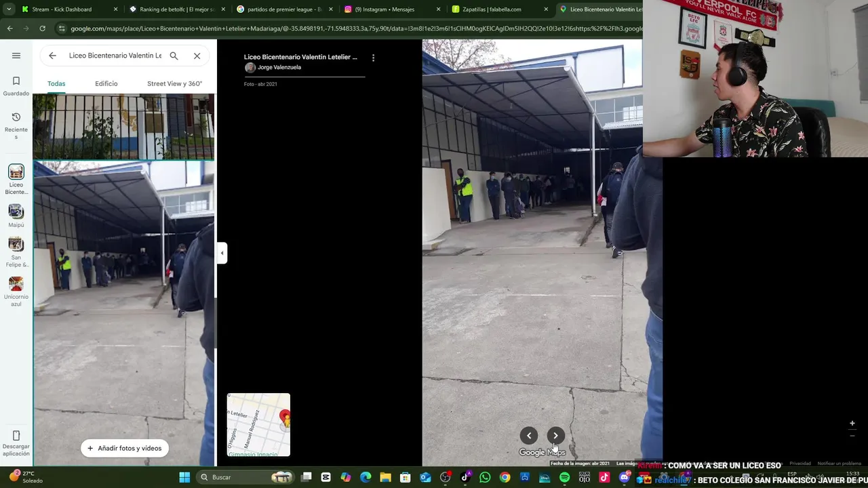The width and height of the screenshot is (868, 488).
Task: Close the Zapatillas falabella.com tab
Action: (545, 9)
